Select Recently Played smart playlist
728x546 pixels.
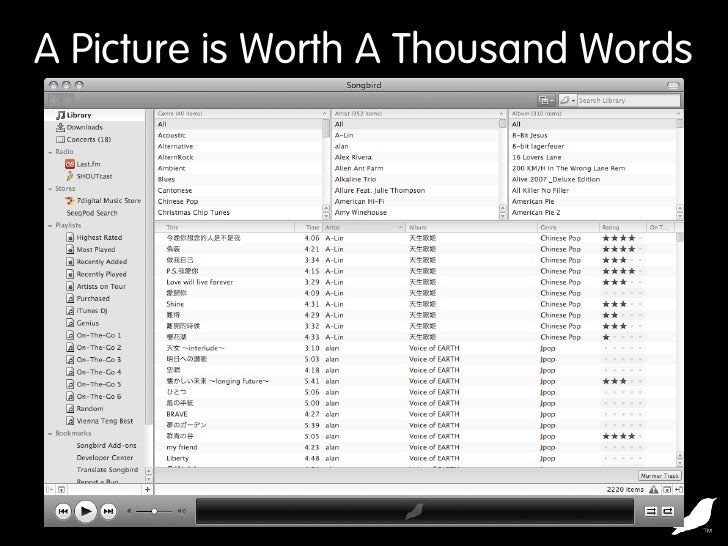(96, 274)
